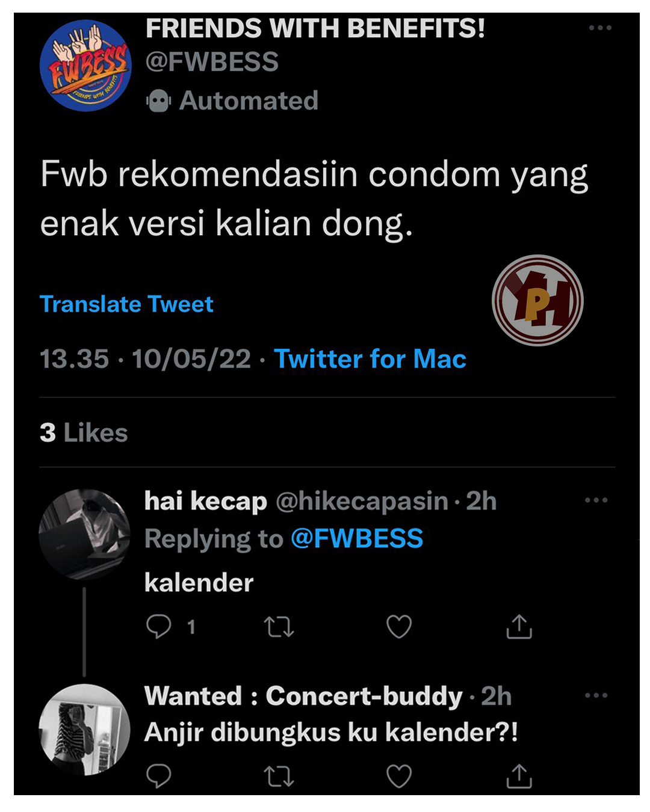Open the Twitter for Mac source link
The height and width of the screenshot is (812, 650).
(x=370, y=359)
